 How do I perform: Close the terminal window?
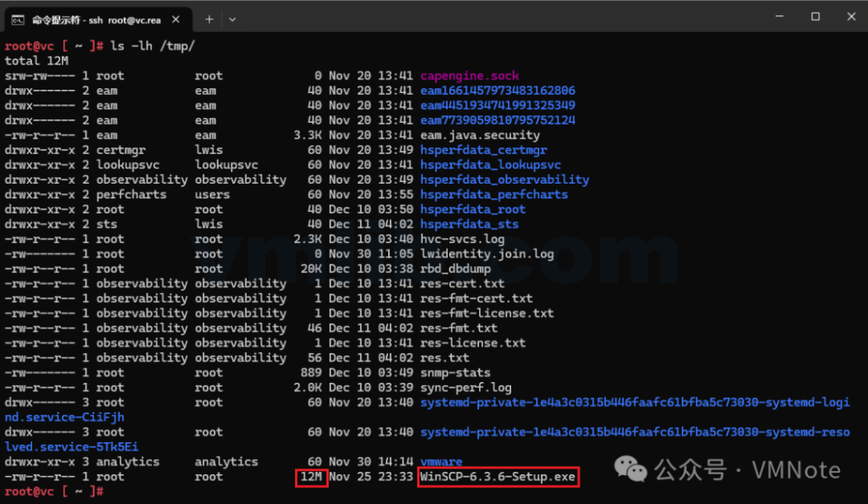851,17
